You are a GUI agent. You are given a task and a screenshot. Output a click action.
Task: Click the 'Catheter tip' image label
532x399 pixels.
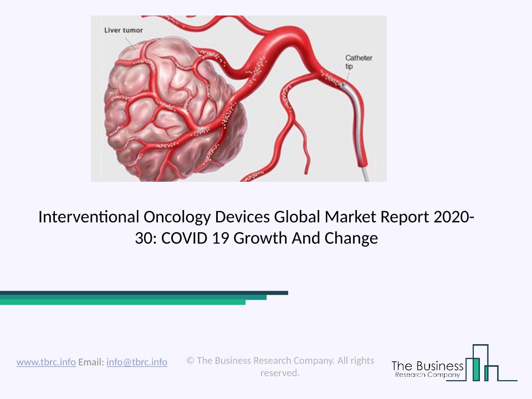point(359,62)
